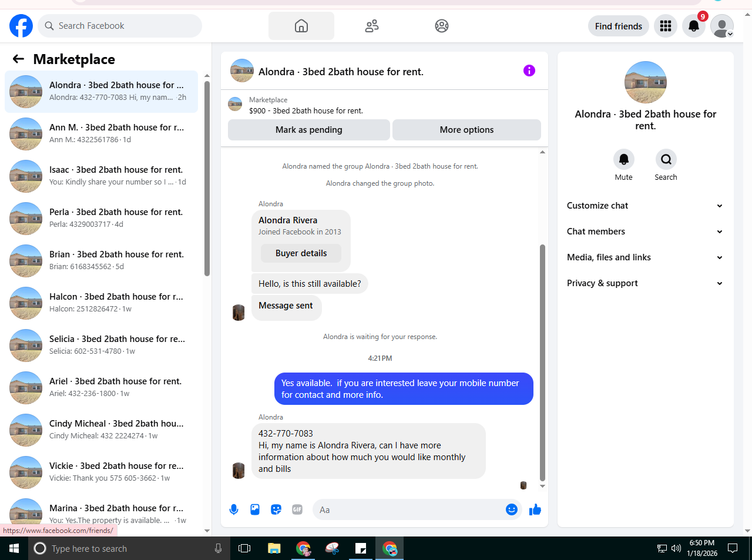Viewport: 752px width, 560px height.
Task: Open Halcon conversation
Action: [x=102, y=303]
